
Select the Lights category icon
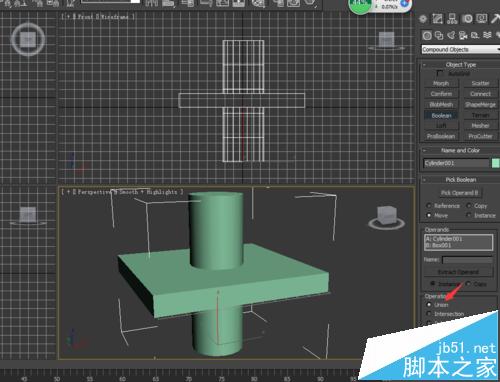pos(451,35)
